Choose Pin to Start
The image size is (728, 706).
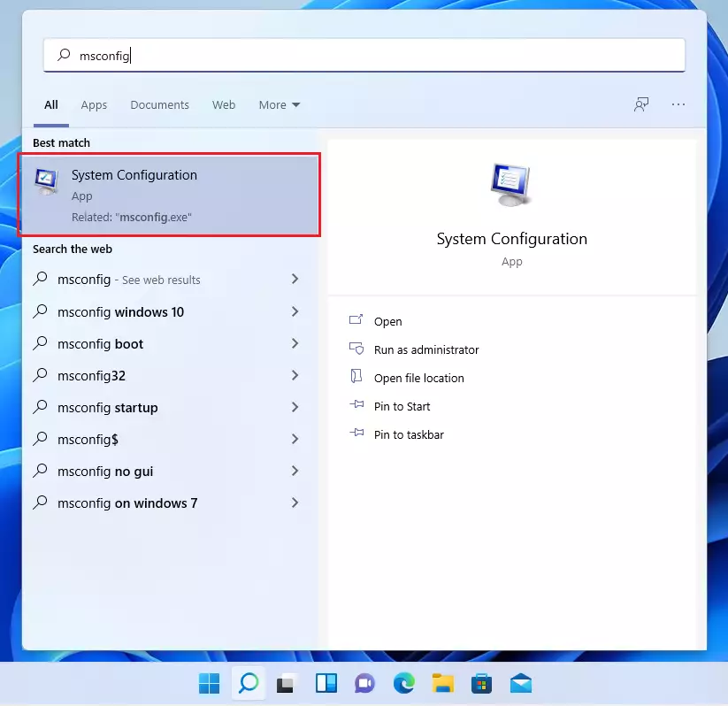tap(402, 406)
